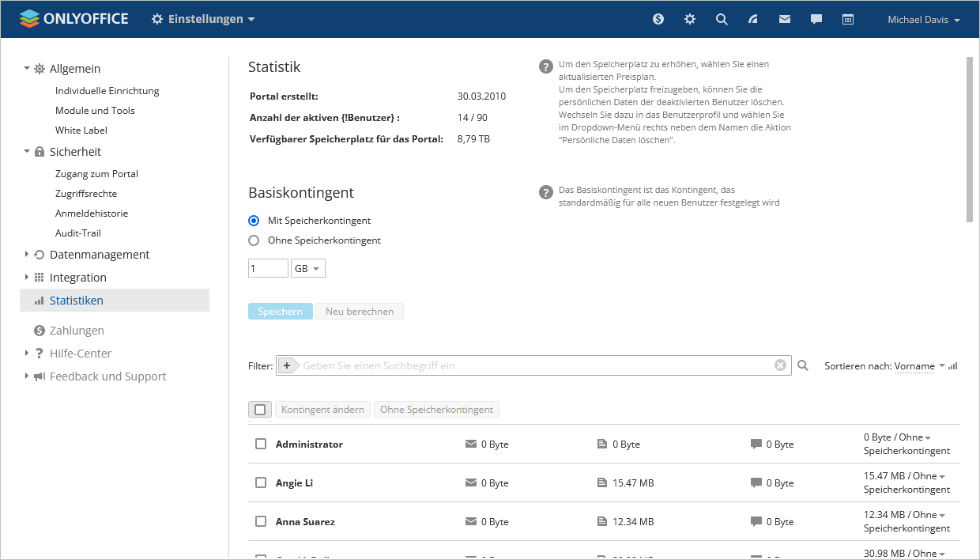Open quota dropdown for Anna Suarez
The image size is (980, 560).
(x=942, y=516)
